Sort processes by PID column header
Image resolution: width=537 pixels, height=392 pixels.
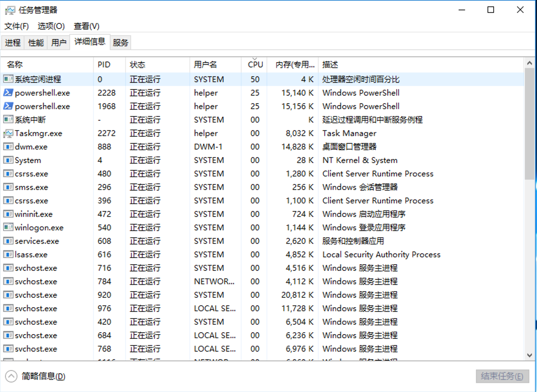click(x=104, y=65)
